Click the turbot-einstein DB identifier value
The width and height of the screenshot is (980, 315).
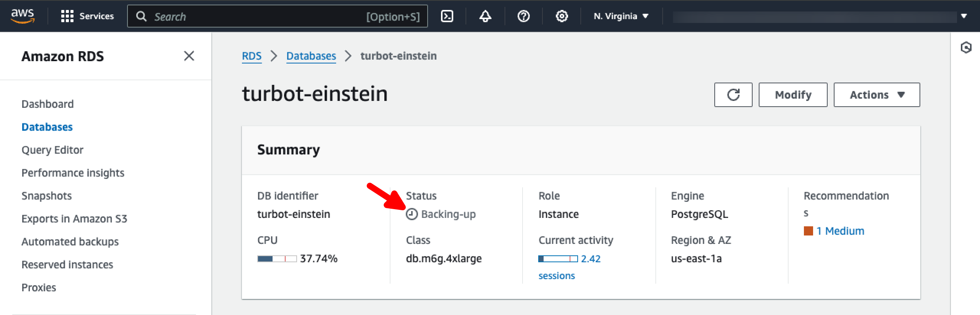coord(294,214)
